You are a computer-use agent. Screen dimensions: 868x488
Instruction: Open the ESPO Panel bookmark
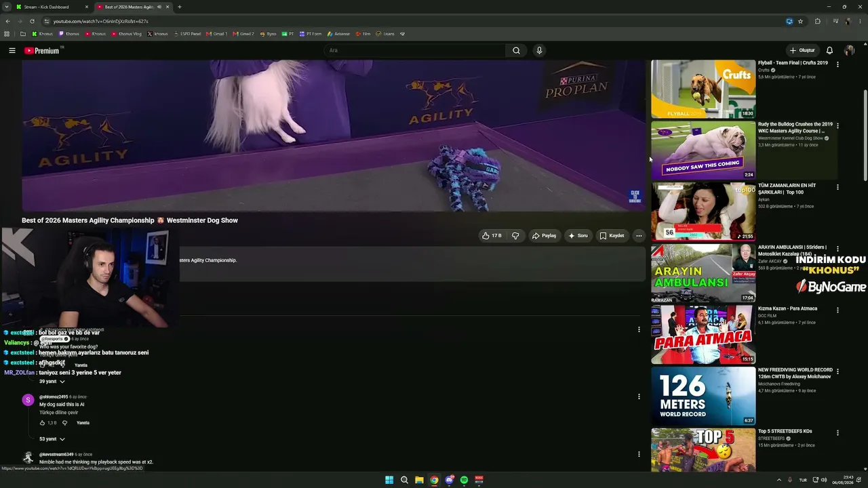(x=187, y=34)
